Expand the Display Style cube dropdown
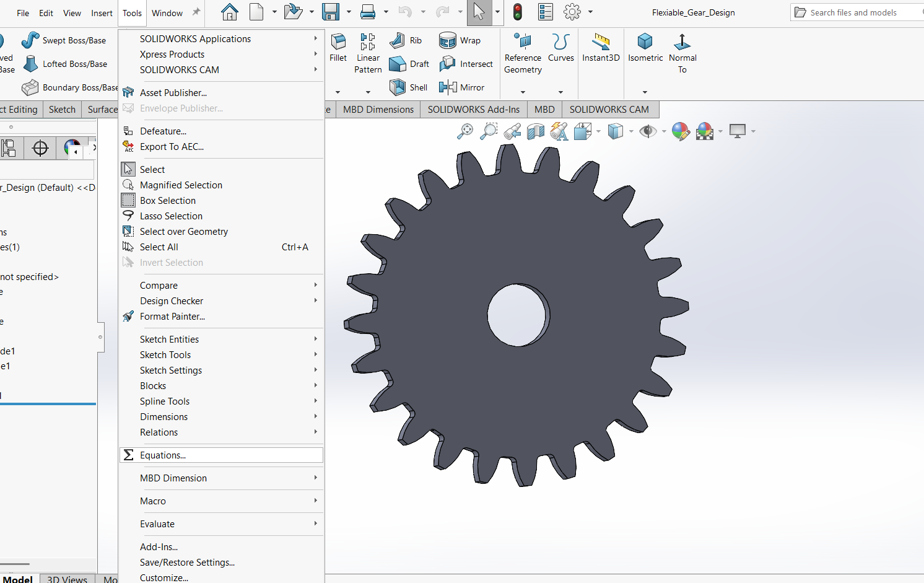This screenshot has width=924, height=583. (x=631, y=131)
